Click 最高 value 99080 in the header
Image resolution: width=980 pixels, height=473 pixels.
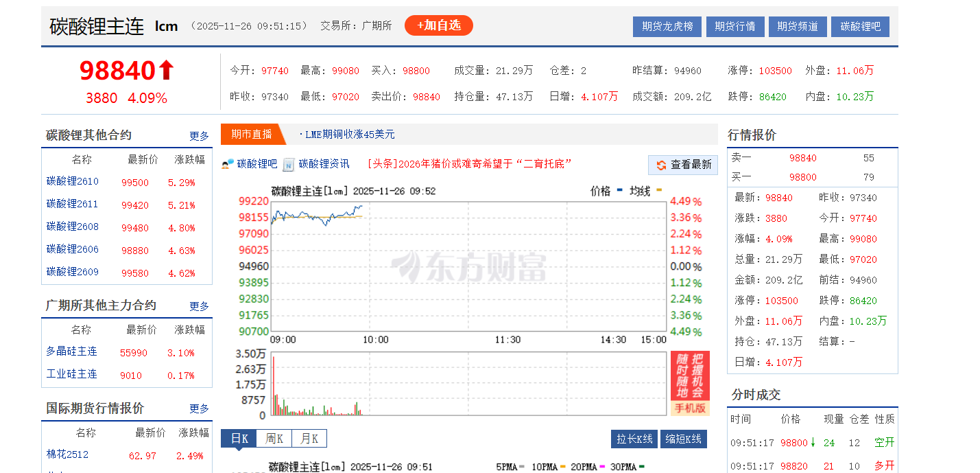(x=346, y=71)
